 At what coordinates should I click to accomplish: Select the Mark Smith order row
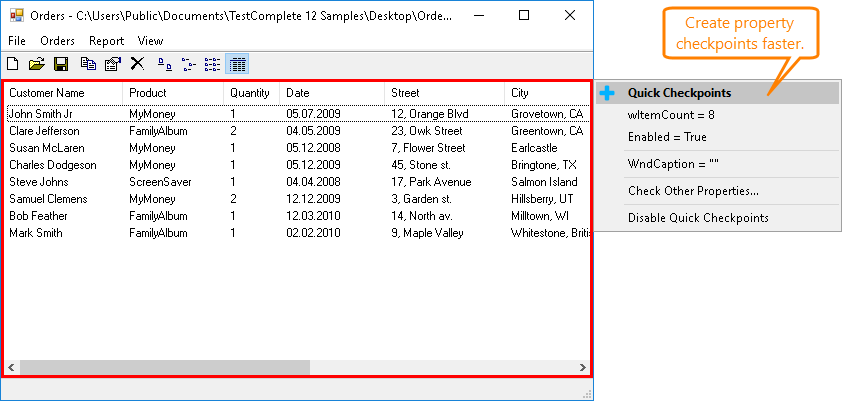click(297, 233)
